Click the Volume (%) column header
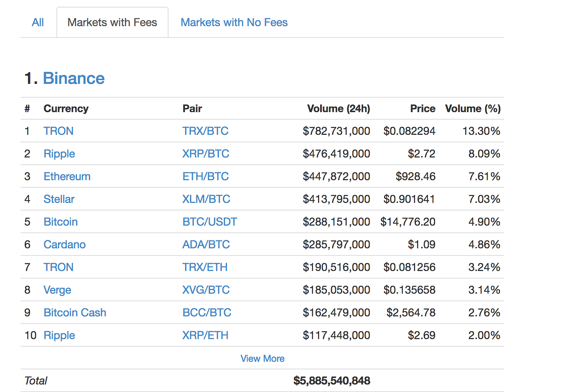566x392 pixels. 473,108
